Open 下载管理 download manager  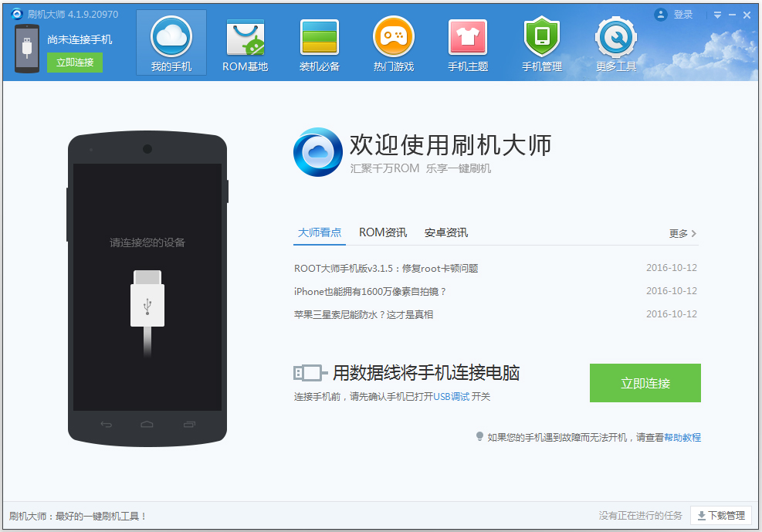pos(723,516)
